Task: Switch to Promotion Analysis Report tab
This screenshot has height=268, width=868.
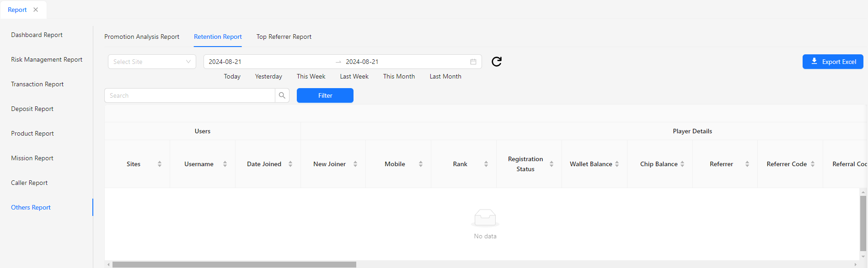Action: (x=142, y=37)
